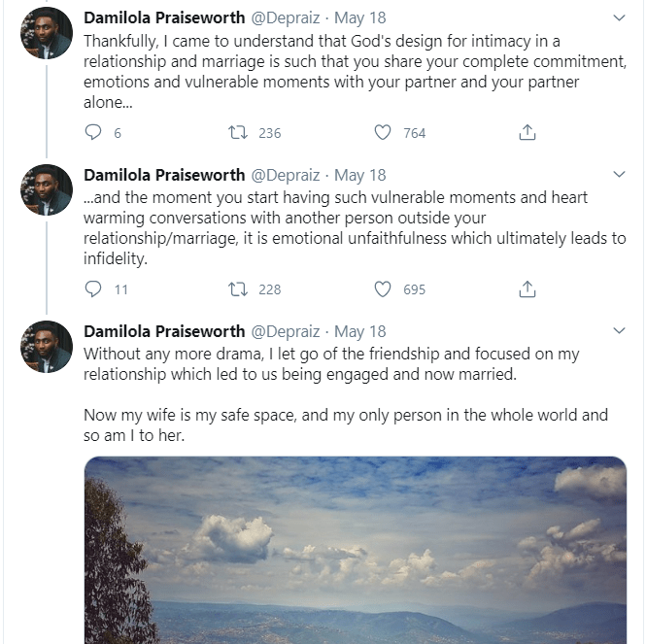
Task: Click the profile avatar on the first tweet
Action: pyautogui.click(x=47, y=33)
